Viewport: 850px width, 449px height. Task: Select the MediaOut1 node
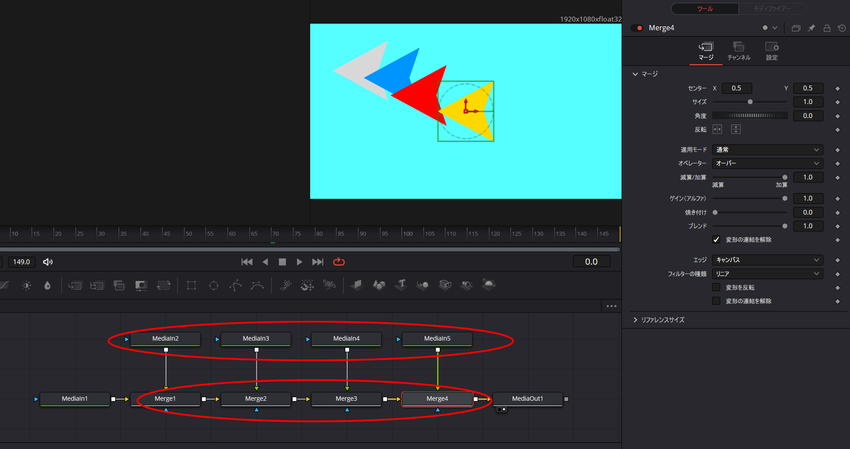pos(527,400)
